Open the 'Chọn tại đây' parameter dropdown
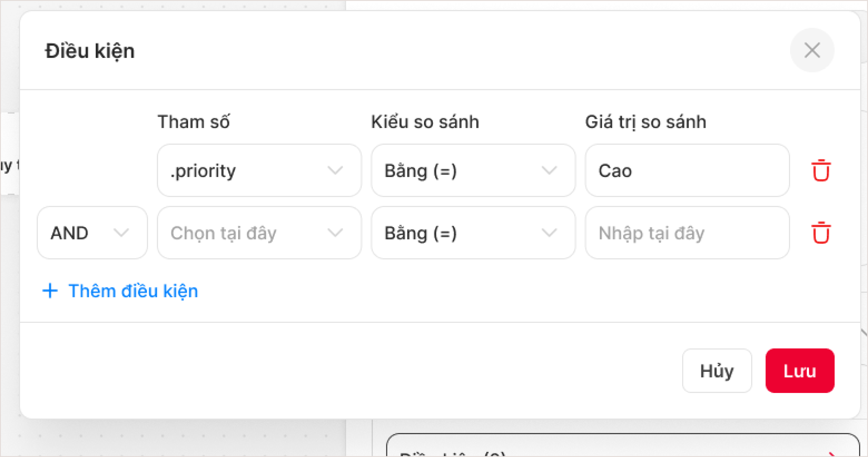The height and width of the screenshot is (457, 868). [259, 233]
